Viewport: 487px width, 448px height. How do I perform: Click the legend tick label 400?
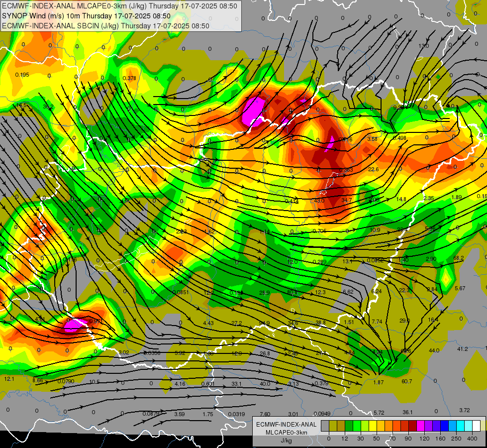472,439
